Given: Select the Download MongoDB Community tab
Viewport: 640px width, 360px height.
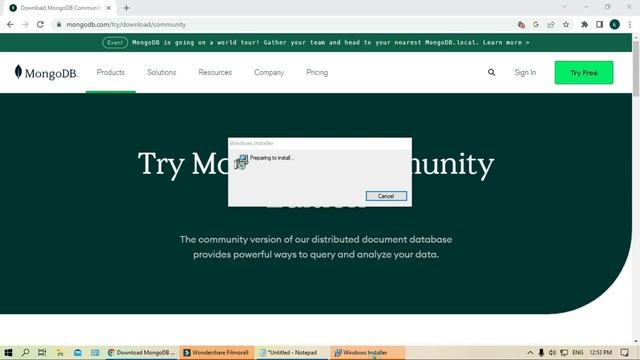Looking at the screenshot, I should point(60,8).
